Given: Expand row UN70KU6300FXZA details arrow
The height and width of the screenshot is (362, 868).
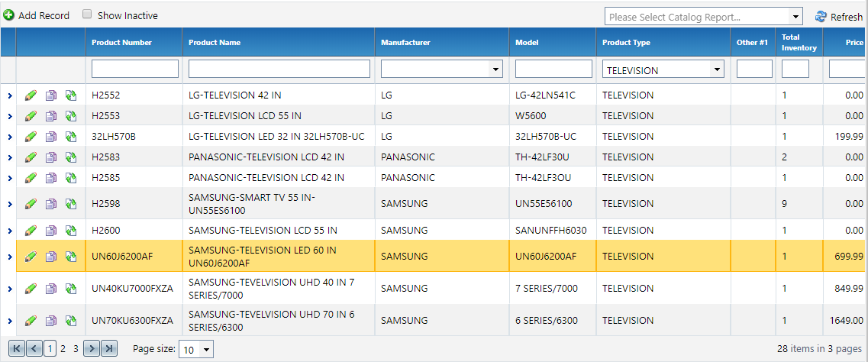Looking at the screenshot, I should (10, 321).
